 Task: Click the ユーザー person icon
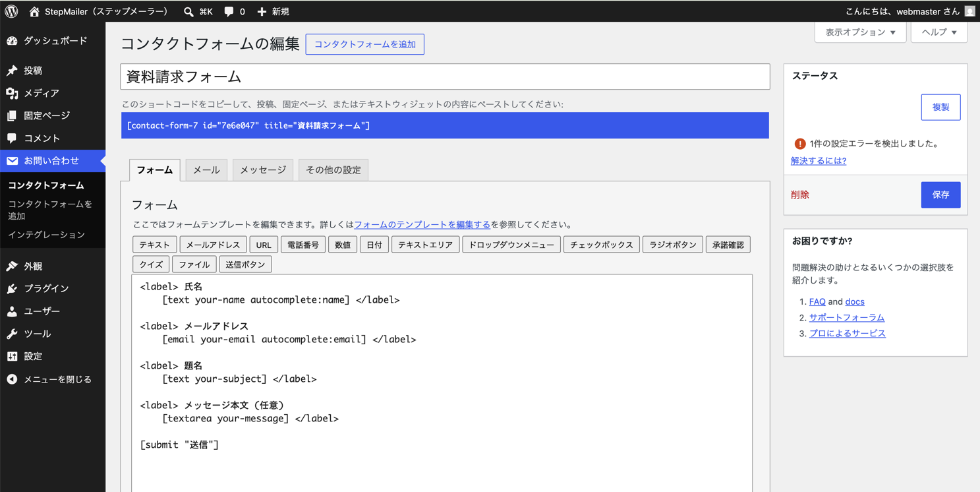[12, 311]
